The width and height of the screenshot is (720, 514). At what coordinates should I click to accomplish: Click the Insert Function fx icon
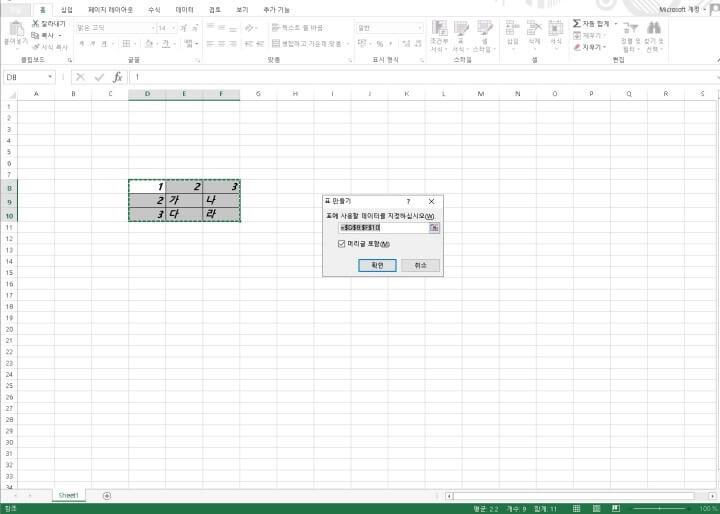pos(118,77)
